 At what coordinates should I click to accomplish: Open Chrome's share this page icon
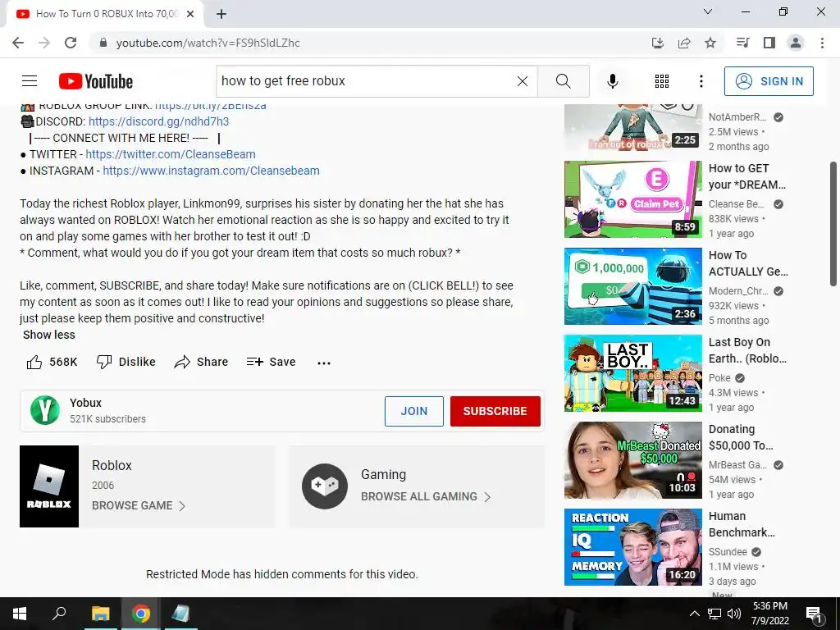point(684,43)
